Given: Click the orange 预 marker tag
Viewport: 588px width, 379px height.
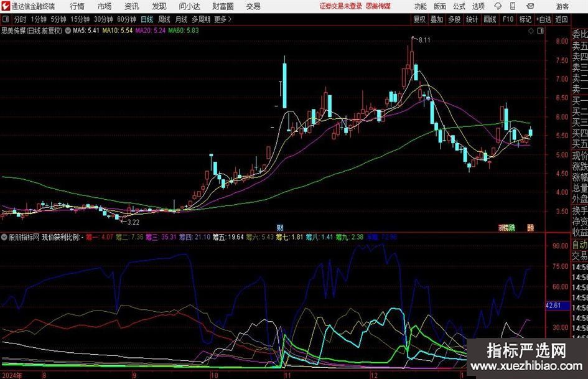Looking at the screenshot, I should coord(530,227).
